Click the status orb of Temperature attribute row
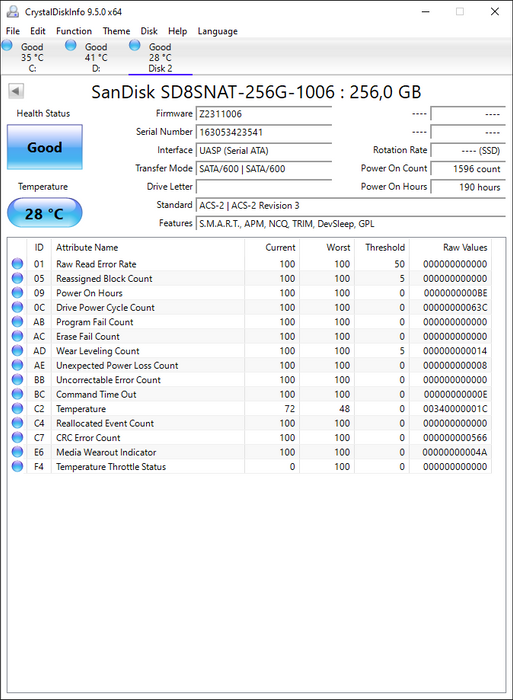 coord(17,408)
